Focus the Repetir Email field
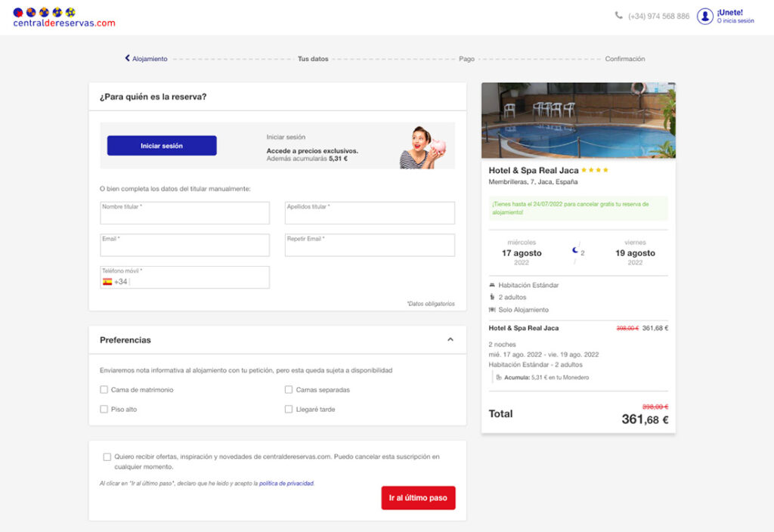 [370, 245]
